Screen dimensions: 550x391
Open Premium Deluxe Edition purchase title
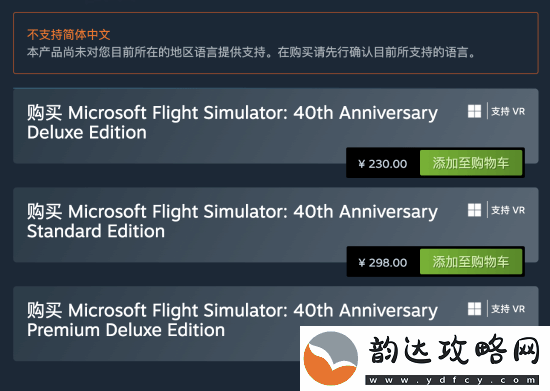coord(232,320)
